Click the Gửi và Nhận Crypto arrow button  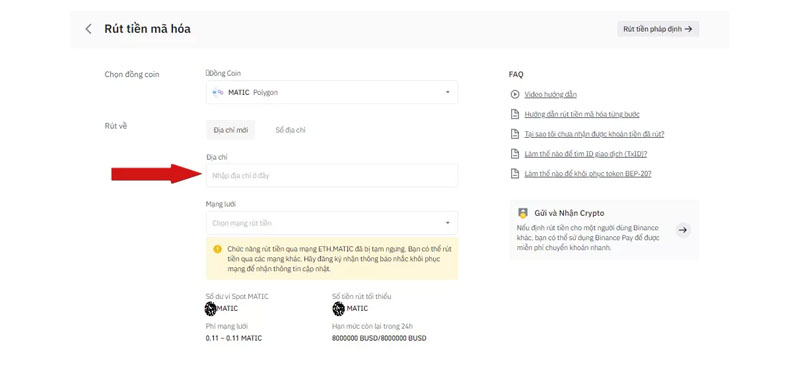point(683,230)
